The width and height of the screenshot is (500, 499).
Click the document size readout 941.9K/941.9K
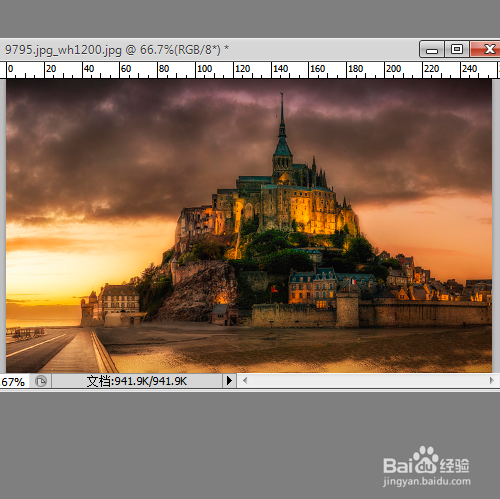[x=137, y=381]
